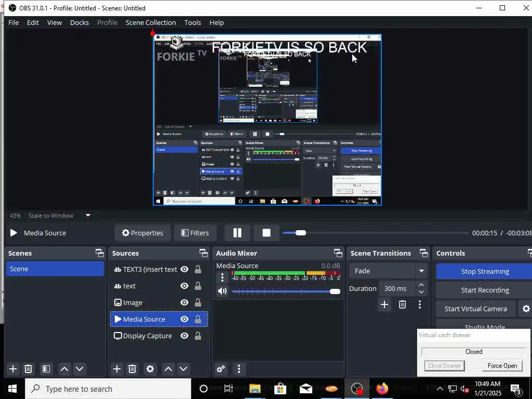The image size is (532, 399).
Task: Open File Explorer from the taskbar
Action: (x=255, y=389)
